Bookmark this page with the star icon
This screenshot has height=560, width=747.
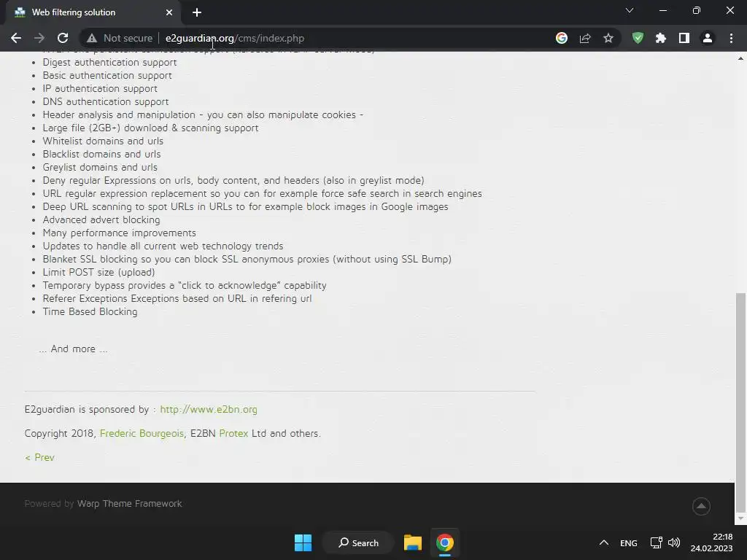608,38
